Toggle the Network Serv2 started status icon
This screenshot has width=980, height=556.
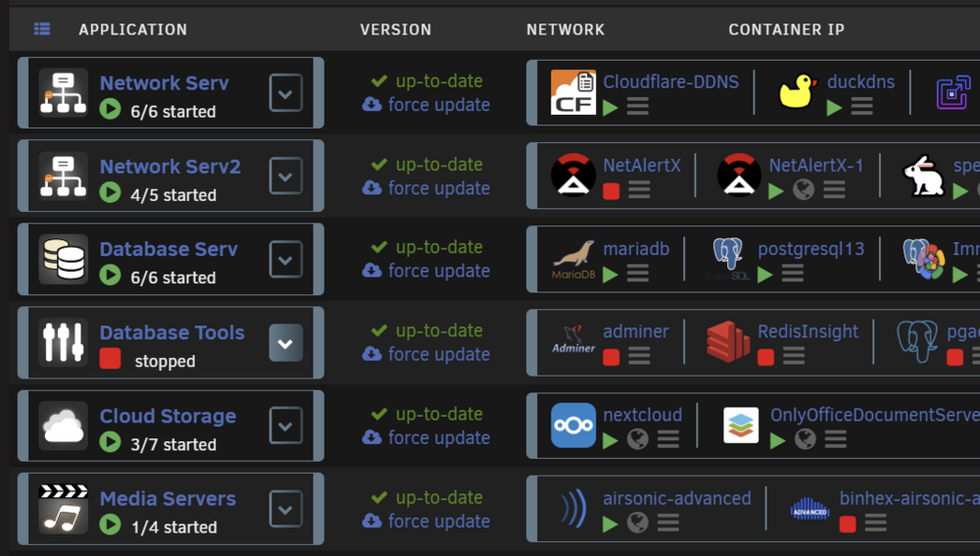(x=110, y=192)
